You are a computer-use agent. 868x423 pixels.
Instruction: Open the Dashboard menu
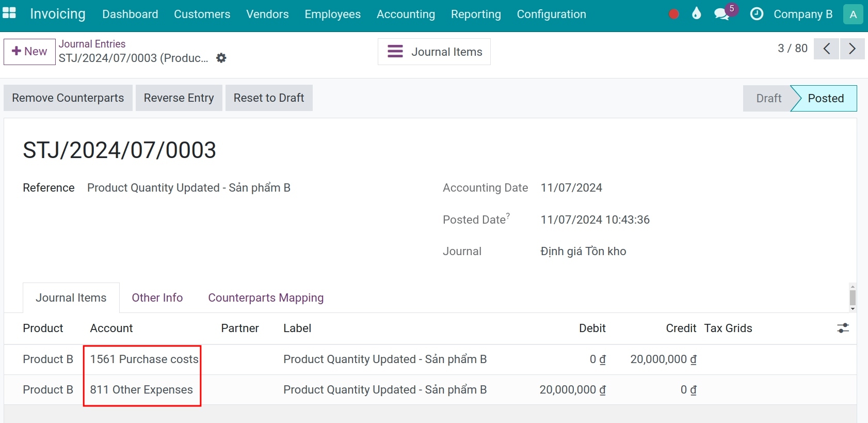point(130,14)
